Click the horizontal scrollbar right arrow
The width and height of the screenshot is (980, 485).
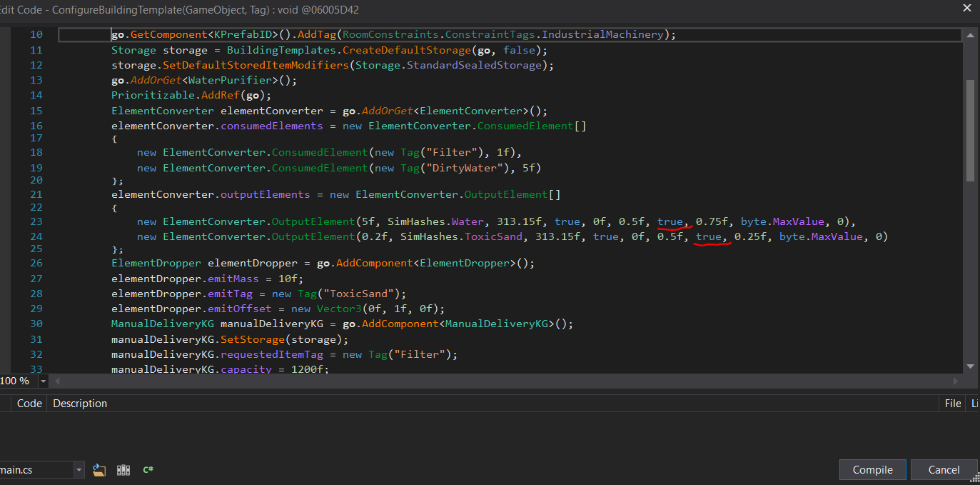955,381
